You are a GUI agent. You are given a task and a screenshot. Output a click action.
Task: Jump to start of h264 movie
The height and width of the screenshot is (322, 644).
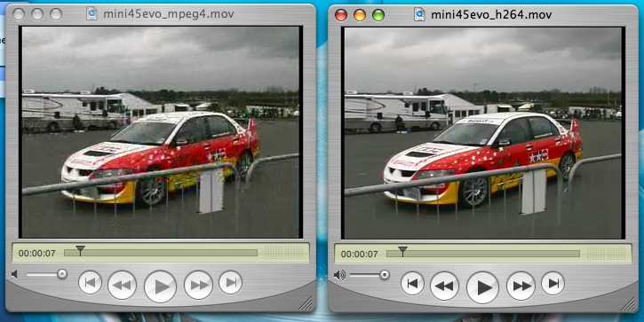[412, 284]
